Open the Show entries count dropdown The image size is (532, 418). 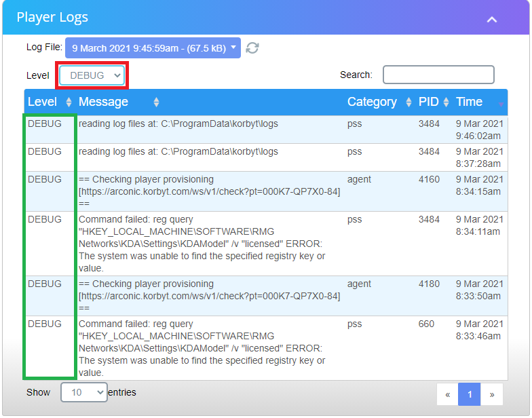[84, 392]
